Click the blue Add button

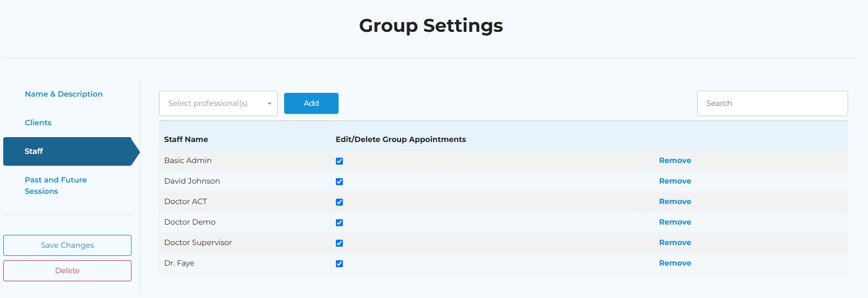tap(311, 103)
